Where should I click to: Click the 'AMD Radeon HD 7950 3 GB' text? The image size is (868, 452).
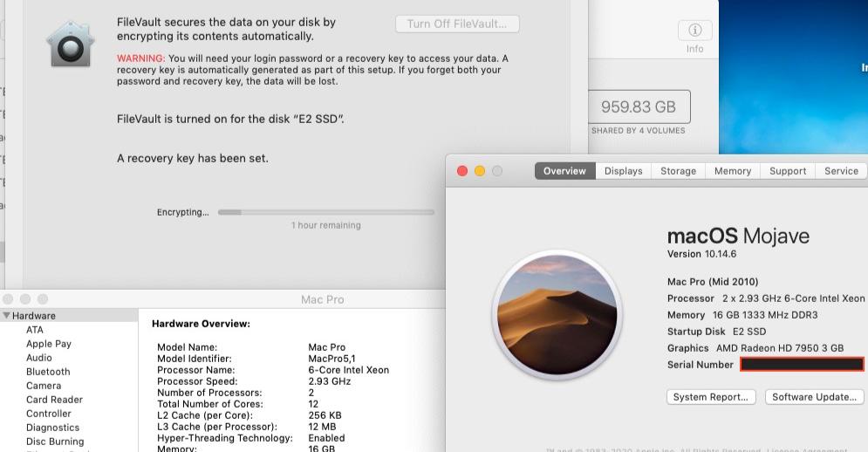780,348
